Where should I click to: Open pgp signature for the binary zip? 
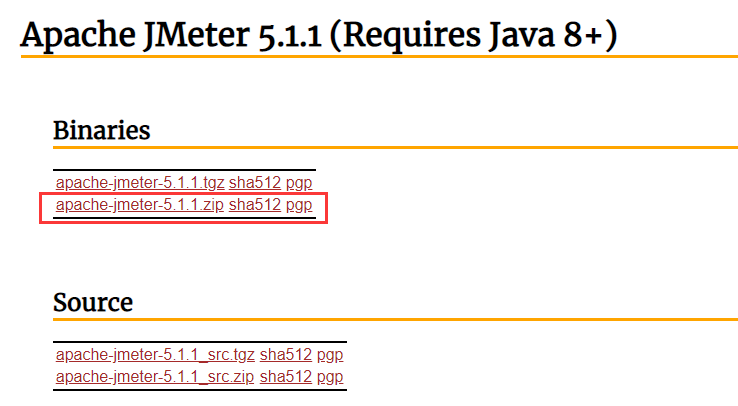click(x=299, y=205)
